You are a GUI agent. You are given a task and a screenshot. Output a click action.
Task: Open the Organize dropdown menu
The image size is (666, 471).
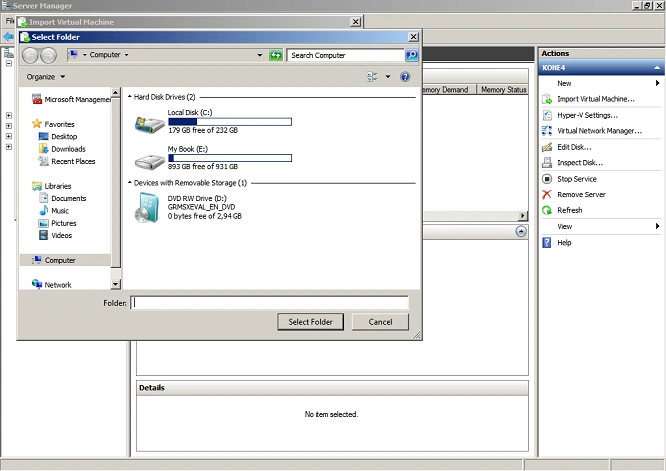point(45,77)
